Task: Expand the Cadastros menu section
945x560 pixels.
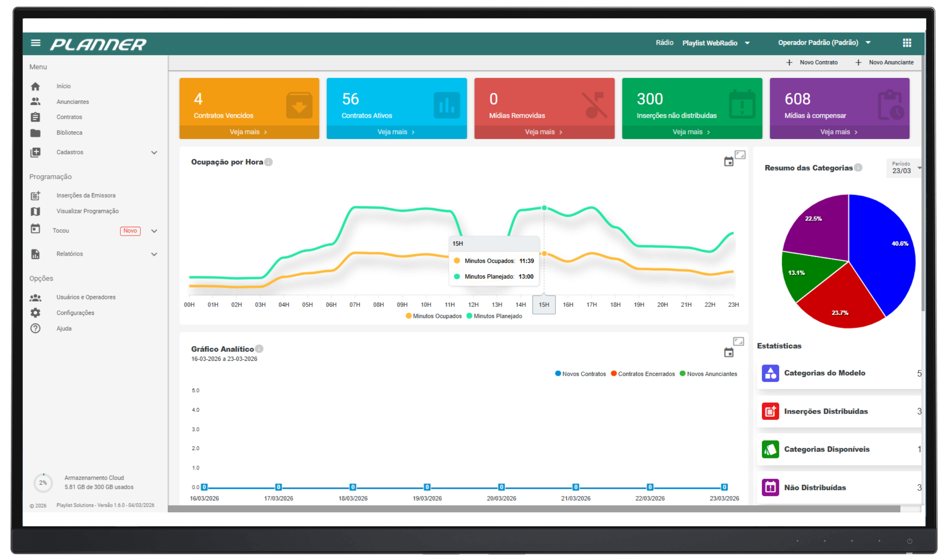Action: point(154,152)
